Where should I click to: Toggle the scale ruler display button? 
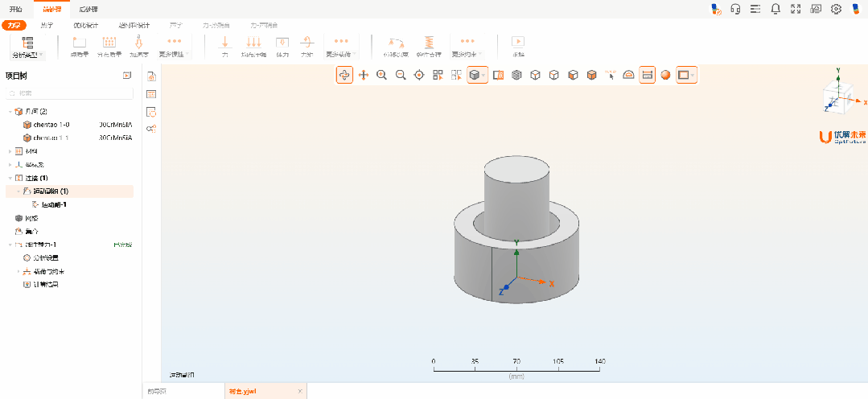[647, 75]
